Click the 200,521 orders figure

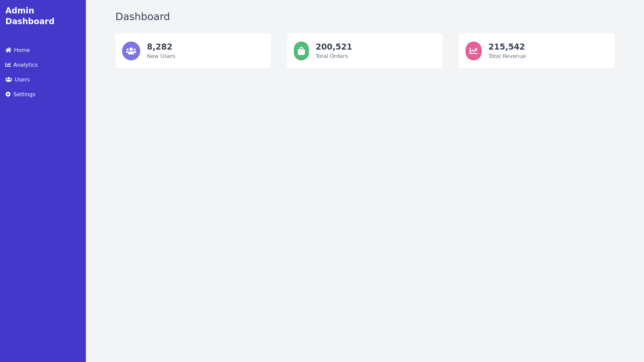(x=334, y=47)
